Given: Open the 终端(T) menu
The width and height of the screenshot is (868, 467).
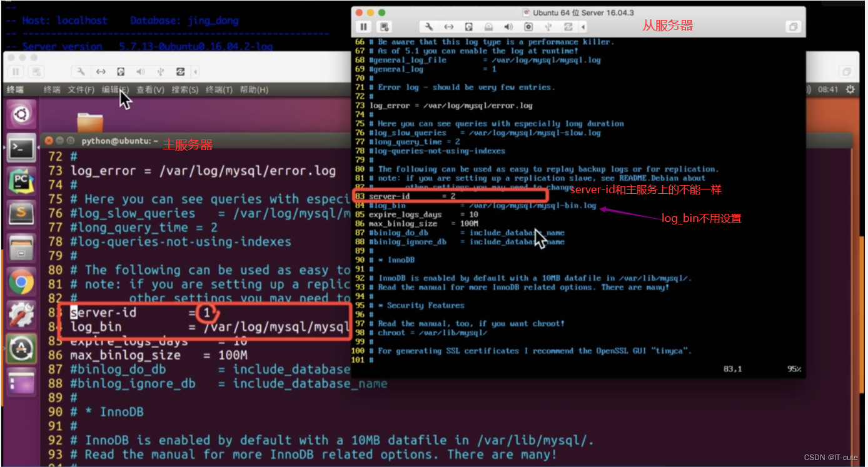Looking at the screenshot, I should coord(220,90).
